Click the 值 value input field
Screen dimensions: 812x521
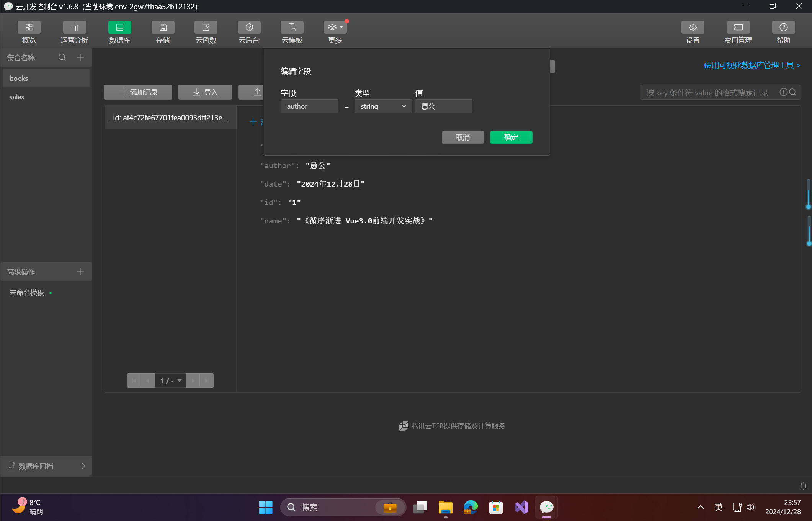pos(443,106)
